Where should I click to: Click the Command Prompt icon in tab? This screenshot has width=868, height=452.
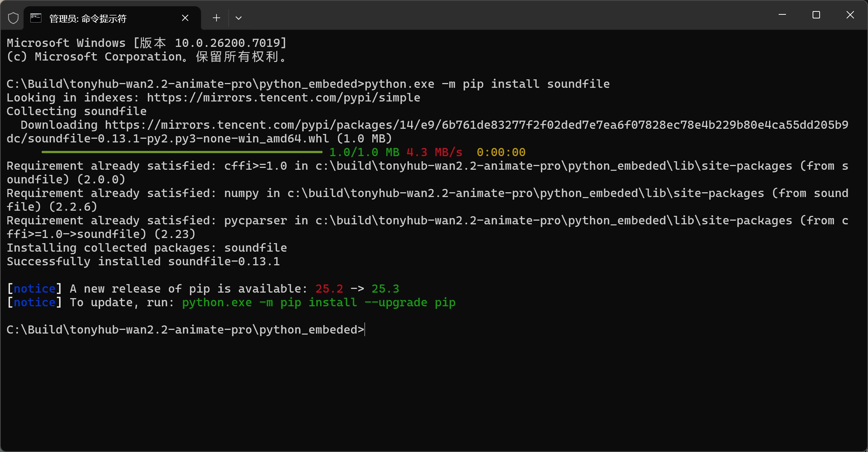click(36, 18)
